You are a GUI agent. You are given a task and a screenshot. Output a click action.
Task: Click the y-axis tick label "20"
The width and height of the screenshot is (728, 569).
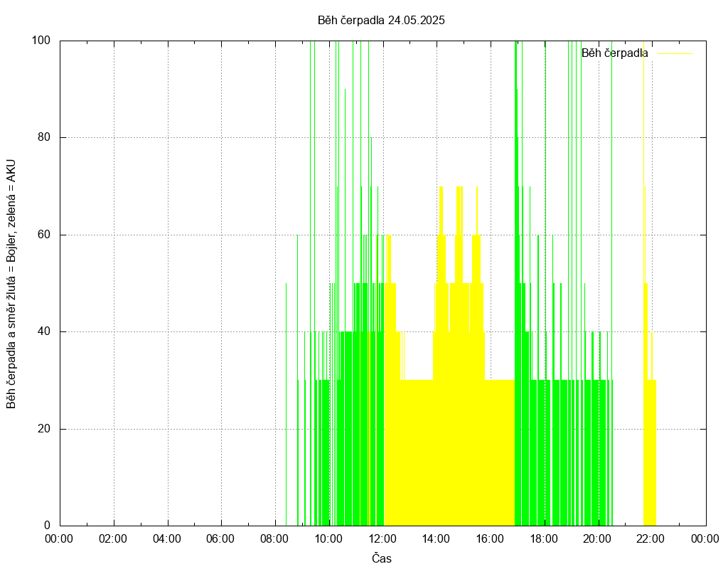[x=44, y=429]
